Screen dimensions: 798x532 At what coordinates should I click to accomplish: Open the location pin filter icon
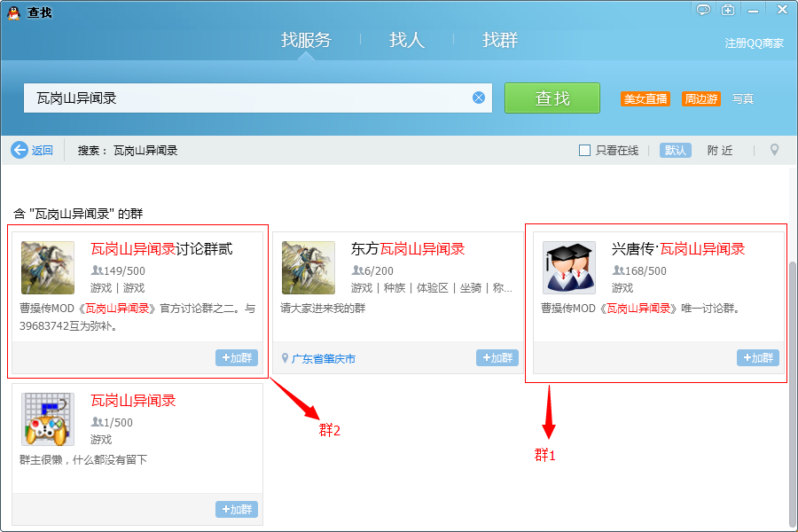(774, 150)
